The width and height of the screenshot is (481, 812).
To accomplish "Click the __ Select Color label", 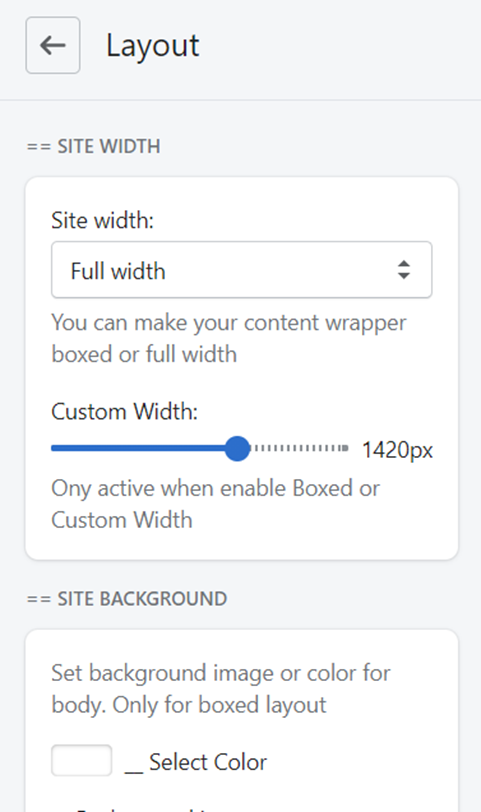I will tap(196, 762).
